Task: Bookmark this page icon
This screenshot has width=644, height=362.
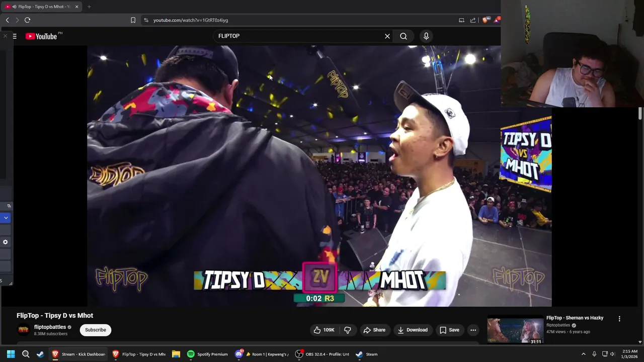Action: click(x=133, y=20)
